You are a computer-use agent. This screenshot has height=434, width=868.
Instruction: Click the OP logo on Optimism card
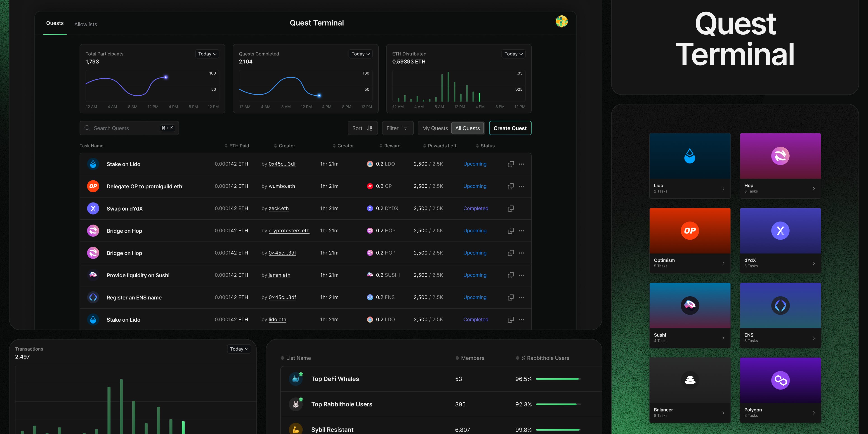tap(690, 231)
